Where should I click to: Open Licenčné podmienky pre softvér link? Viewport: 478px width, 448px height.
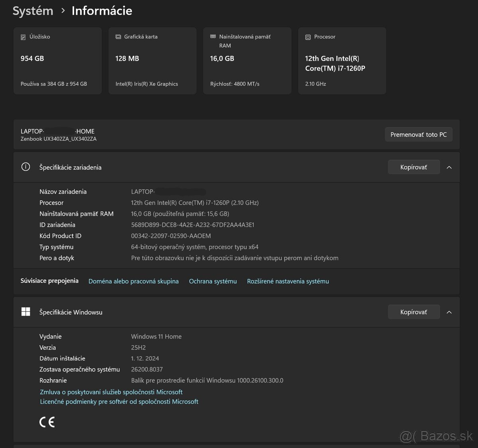point(119,401)
